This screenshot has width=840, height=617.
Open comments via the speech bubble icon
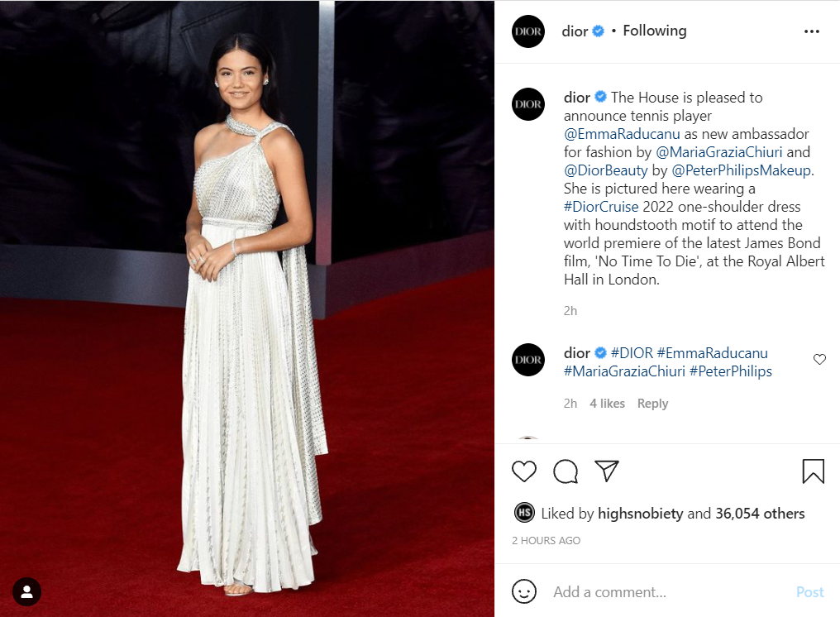pos(566,471)
